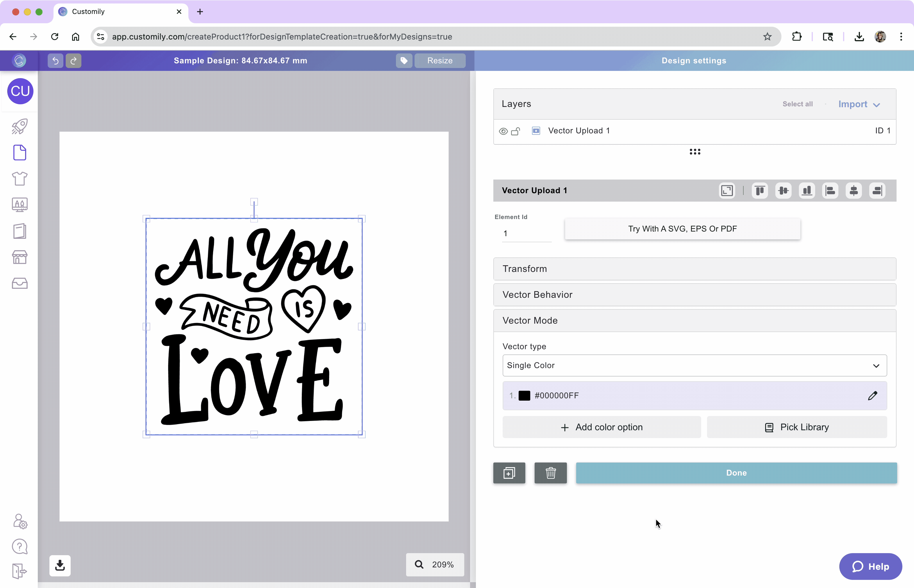
Task: Click the align top icon
Action: click(x=760, y=191)
